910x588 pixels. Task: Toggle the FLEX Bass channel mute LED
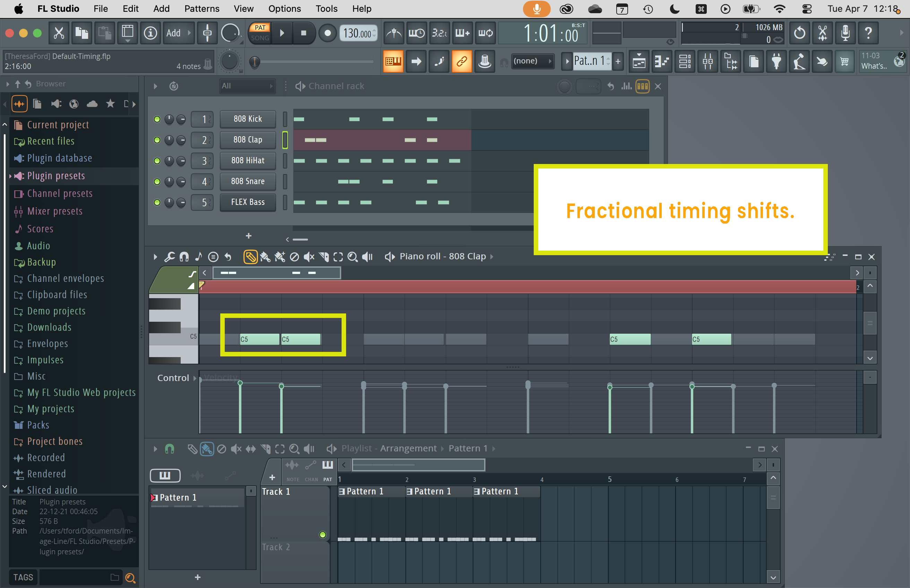coord(156,202)
